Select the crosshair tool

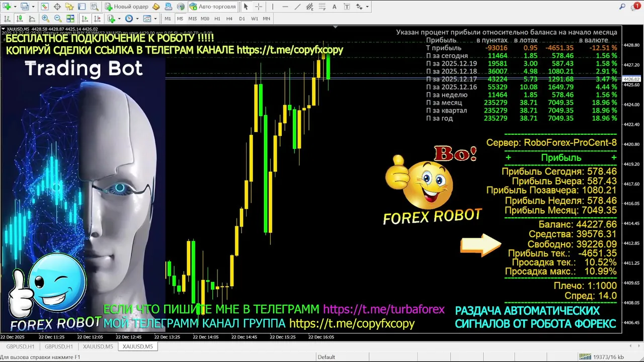(x=259, y=7)
